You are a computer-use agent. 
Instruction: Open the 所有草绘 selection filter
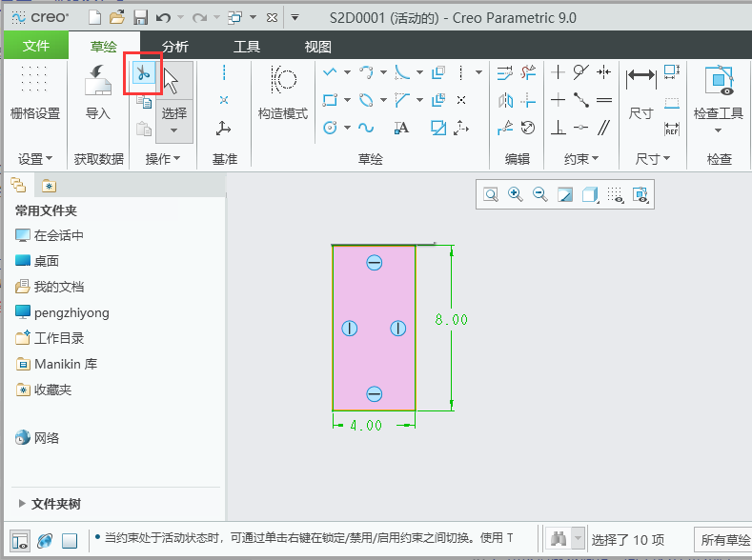tap(722, 540)
